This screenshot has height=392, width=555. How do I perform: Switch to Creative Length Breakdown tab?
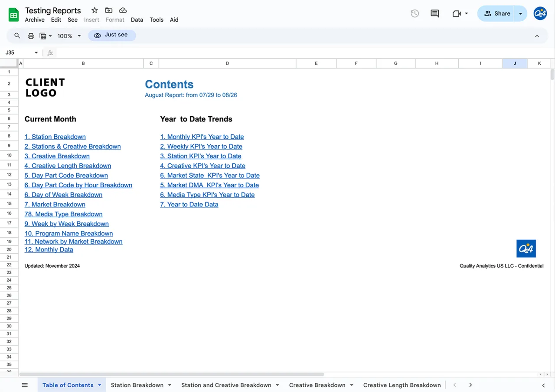(x=402, y=385)
